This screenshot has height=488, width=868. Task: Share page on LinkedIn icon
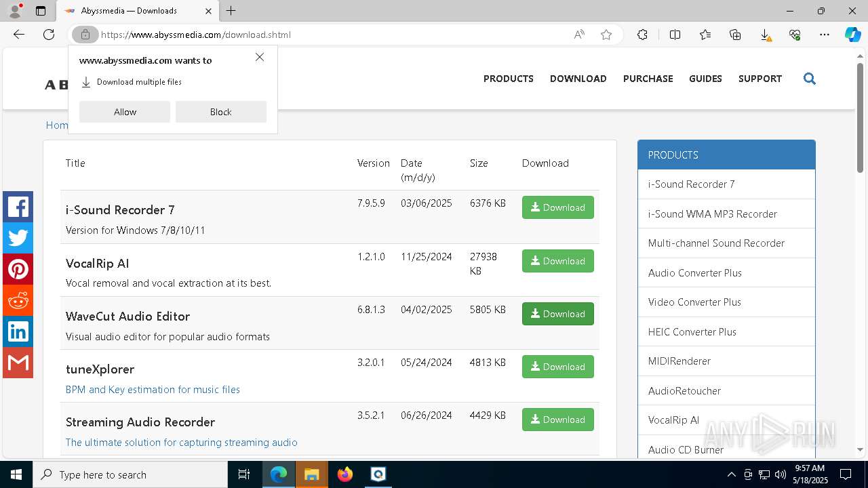click(x=18, y=331)
